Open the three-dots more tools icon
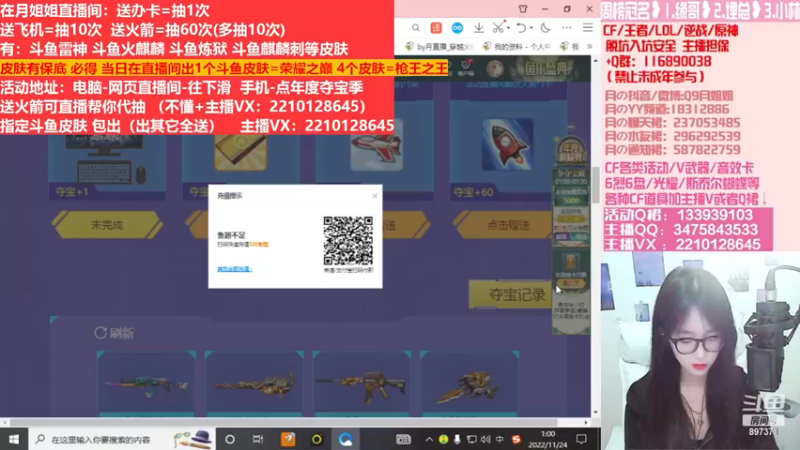 coord(567,28)
